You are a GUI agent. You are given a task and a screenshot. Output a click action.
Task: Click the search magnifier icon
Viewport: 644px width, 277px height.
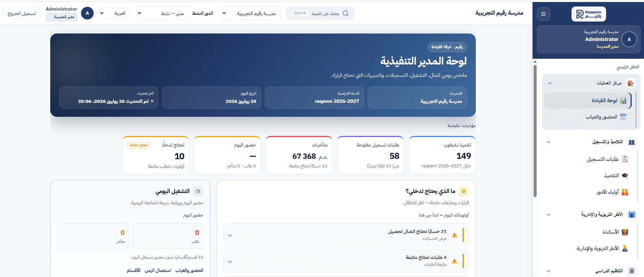click(x=346, y=13)
